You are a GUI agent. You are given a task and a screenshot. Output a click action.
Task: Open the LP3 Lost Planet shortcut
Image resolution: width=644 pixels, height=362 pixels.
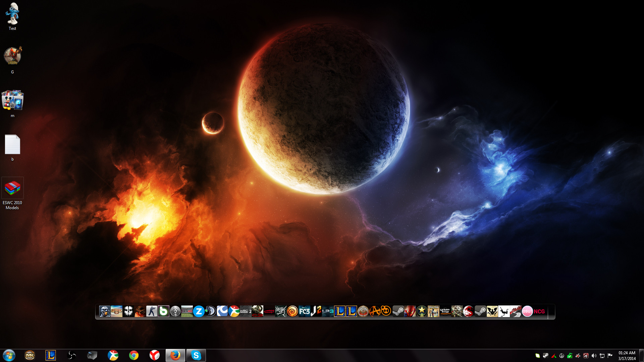pyautogui.click(x=328, y=311)
